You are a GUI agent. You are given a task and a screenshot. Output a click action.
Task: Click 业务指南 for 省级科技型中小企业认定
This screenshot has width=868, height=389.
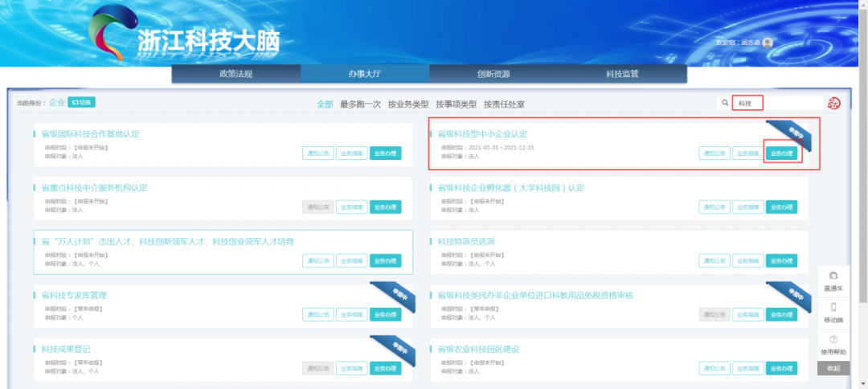coord(748,154)
